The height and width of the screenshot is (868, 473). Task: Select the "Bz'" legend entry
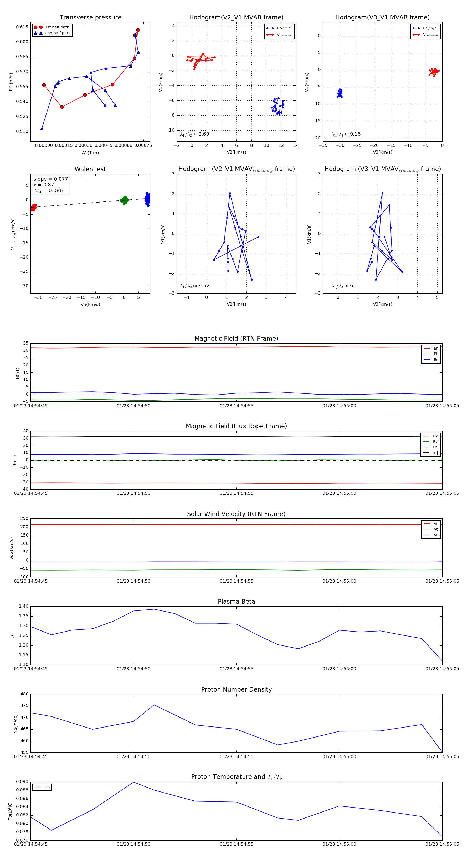(x=431, y=447)
